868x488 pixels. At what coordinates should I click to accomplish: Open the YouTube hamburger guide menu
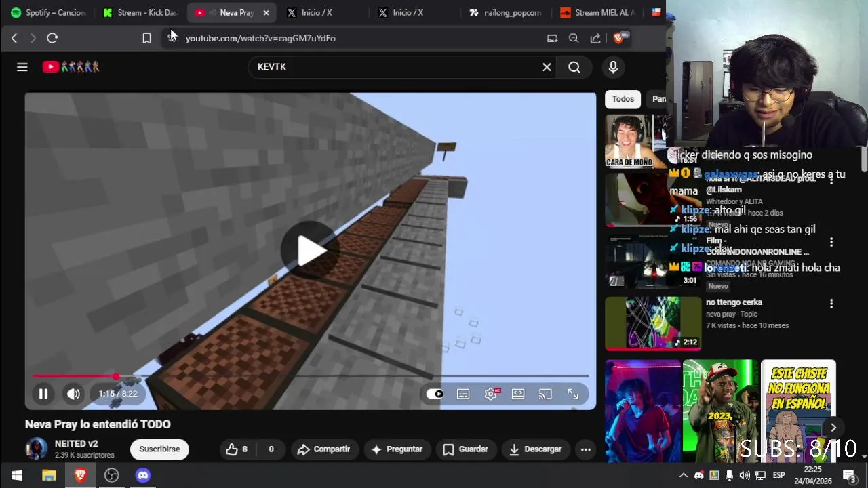pyautogui.click(x=22, y=67)
